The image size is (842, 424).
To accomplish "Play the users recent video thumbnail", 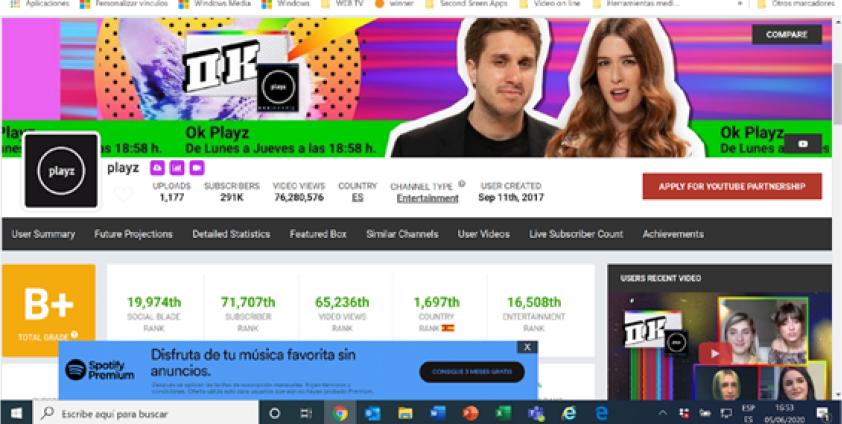I will pos(712,353).
